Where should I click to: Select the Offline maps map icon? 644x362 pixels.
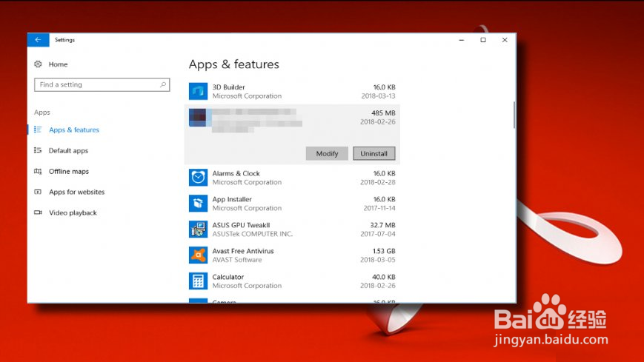[x=38, y=171]
